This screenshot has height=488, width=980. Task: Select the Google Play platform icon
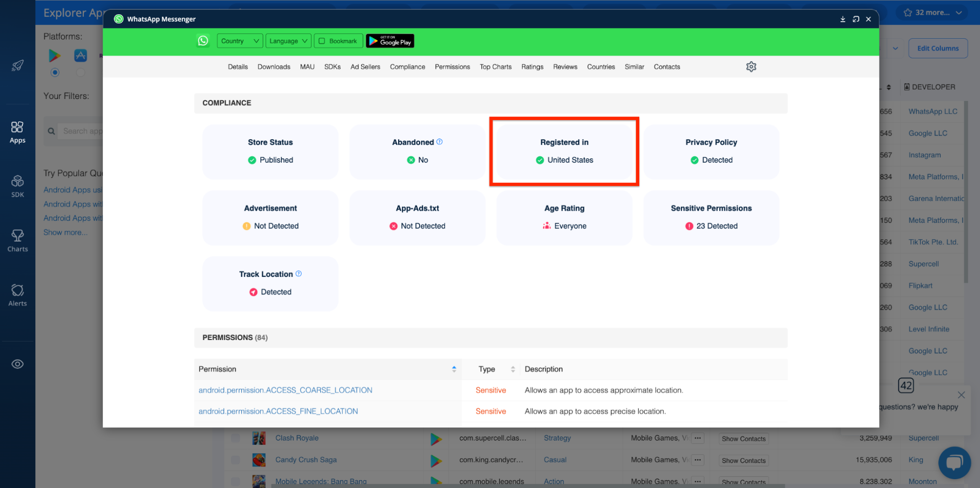[54, 56]
